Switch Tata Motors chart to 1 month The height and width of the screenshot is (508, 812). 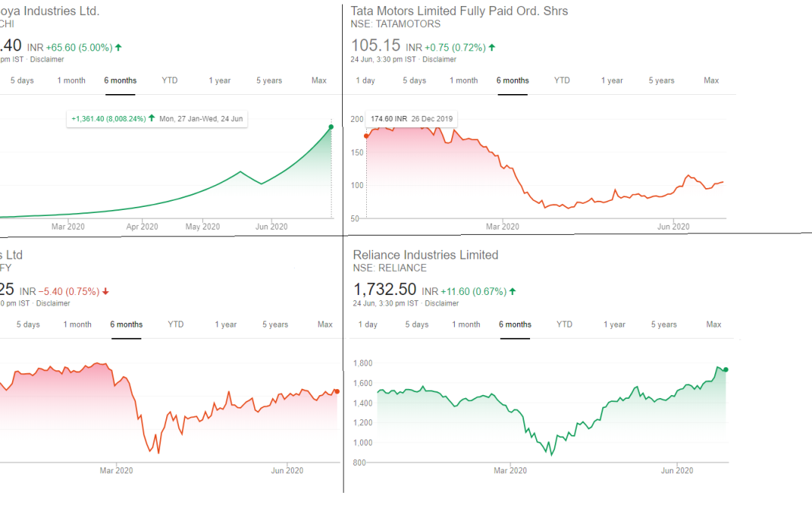point(463,81)
